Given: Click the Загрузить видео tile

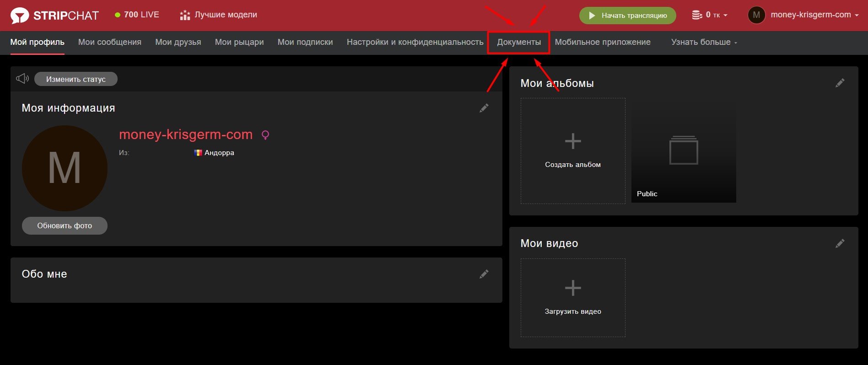Looking at the screenshot, I should click(x=573, y=298).
